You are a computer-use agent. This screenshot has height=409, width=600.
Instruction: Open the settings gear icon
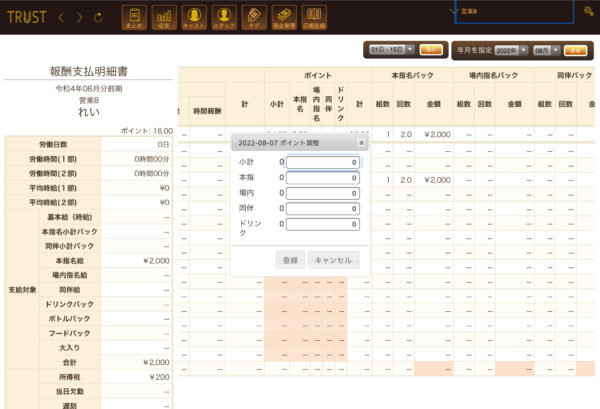pyautogui.click(x=587, y=11)
